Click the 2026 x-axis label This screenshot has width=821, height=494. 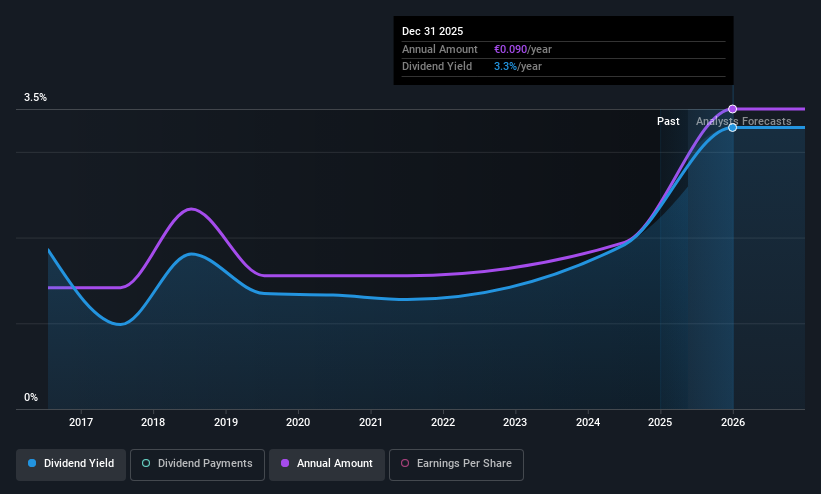tap(733, 422)
